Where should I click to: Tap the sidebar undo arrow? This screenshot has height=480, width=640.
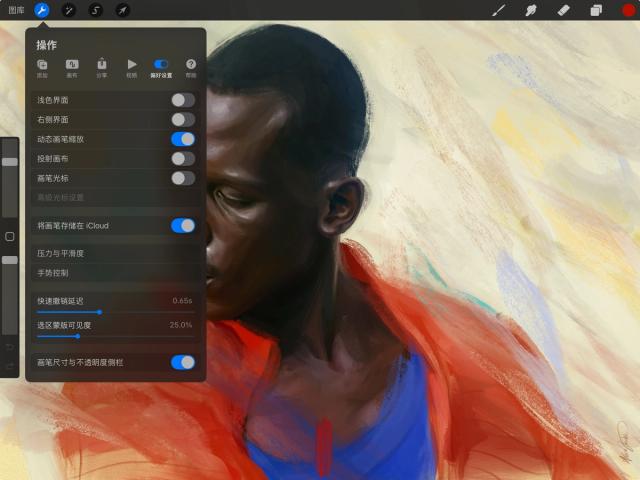coord(10,347)
